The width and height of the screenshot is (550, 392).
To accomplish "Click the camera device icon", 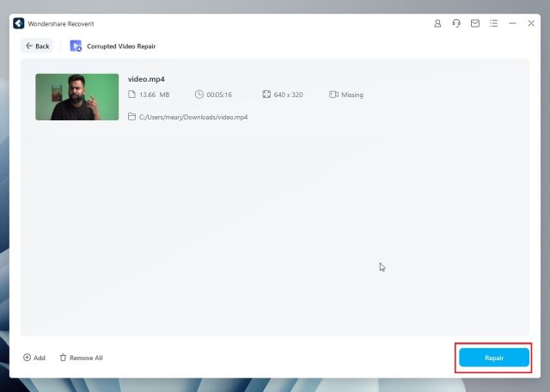I will point(333,95).
